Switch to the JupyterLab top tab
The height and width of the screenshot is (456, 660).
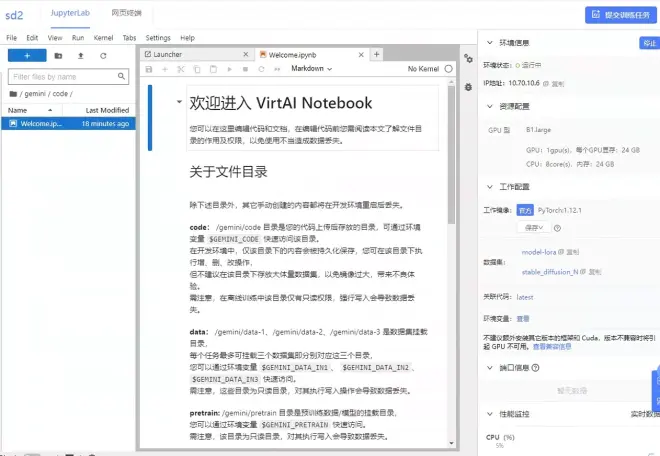tap(70, 13)
